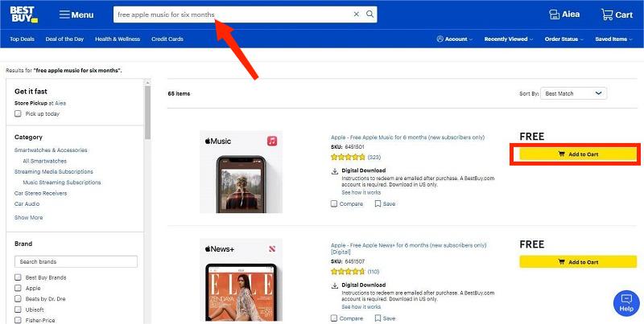Expand the Account dropdown
644x324 pixels.
[454, 39]
